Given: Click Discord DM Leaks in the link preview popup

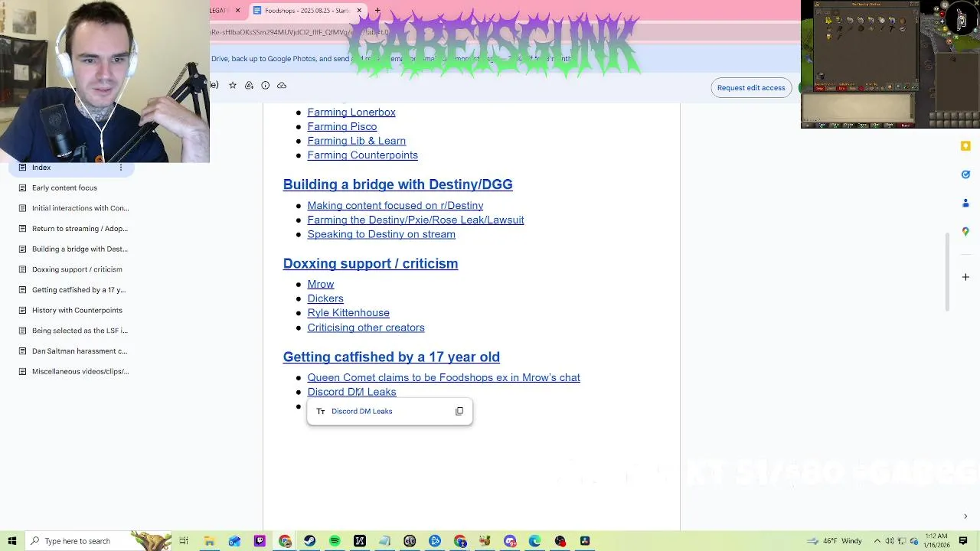Looking at the screenshot, I should pos(362,411).
